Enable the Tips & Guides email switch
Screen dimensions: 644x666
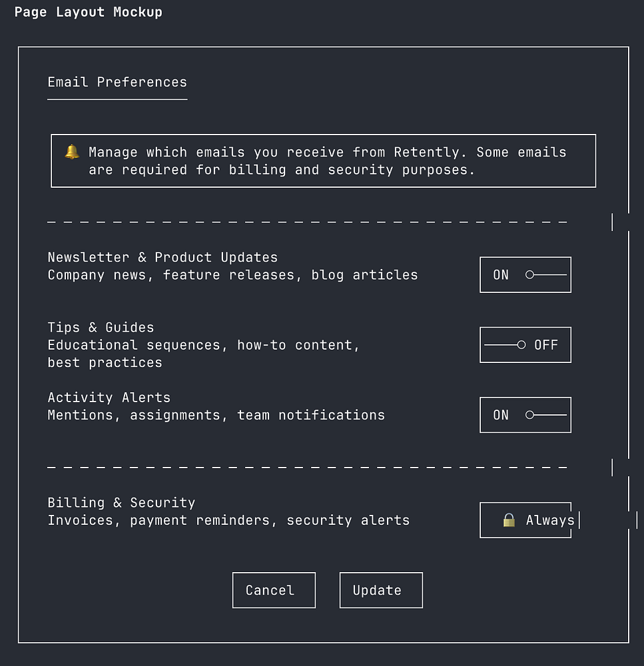click(x=525, y=345)
